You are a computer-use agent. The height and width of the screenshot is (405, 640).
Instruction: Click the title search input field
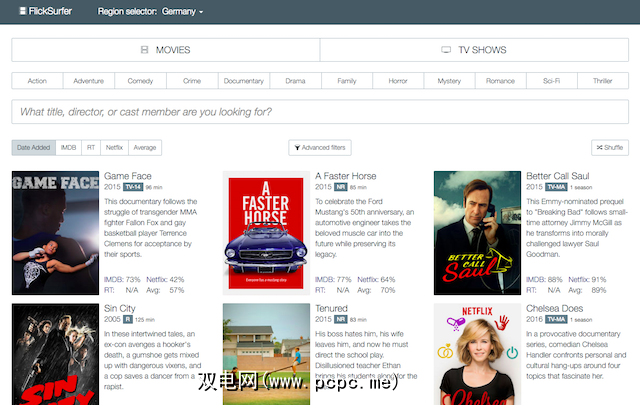pyautogui.click(x=320, y=111)
